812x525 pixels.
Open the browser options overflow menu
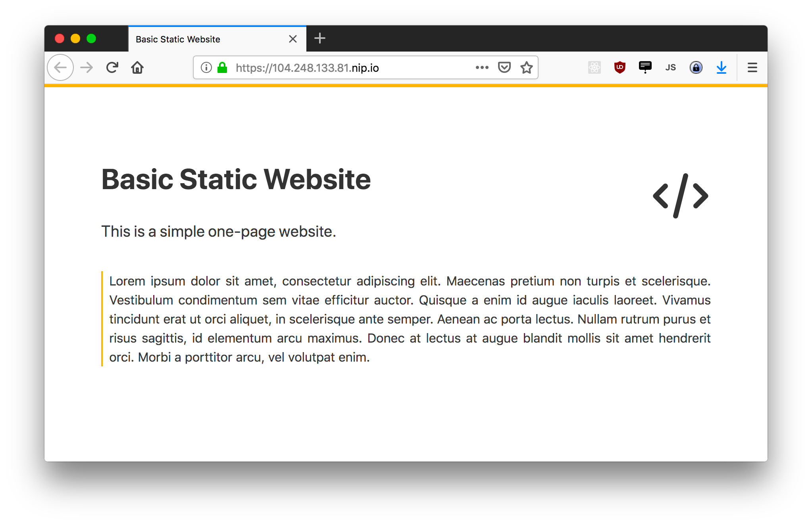[752, 67]
